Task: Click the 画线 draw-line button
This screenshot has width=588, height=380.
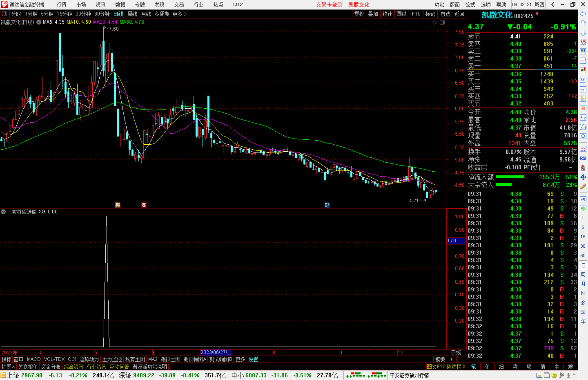Action: pyautogui.click(x=402, y=14)
